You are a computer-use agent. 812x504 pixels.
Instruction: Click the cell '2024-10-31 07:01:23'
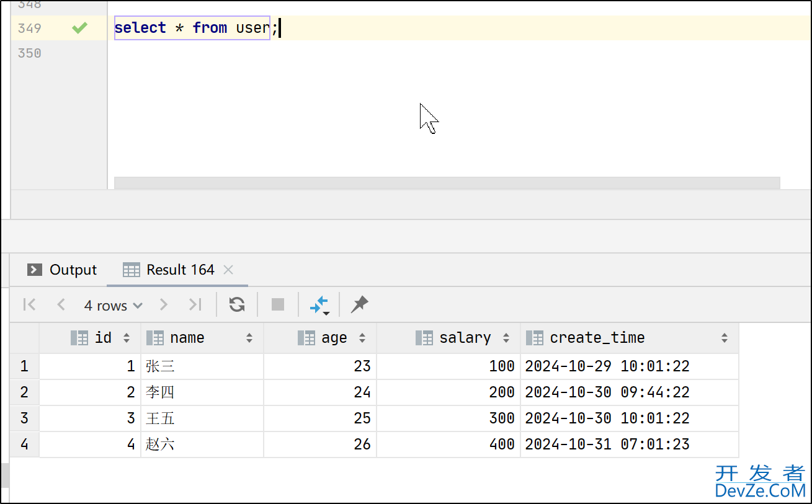(630, 444)
